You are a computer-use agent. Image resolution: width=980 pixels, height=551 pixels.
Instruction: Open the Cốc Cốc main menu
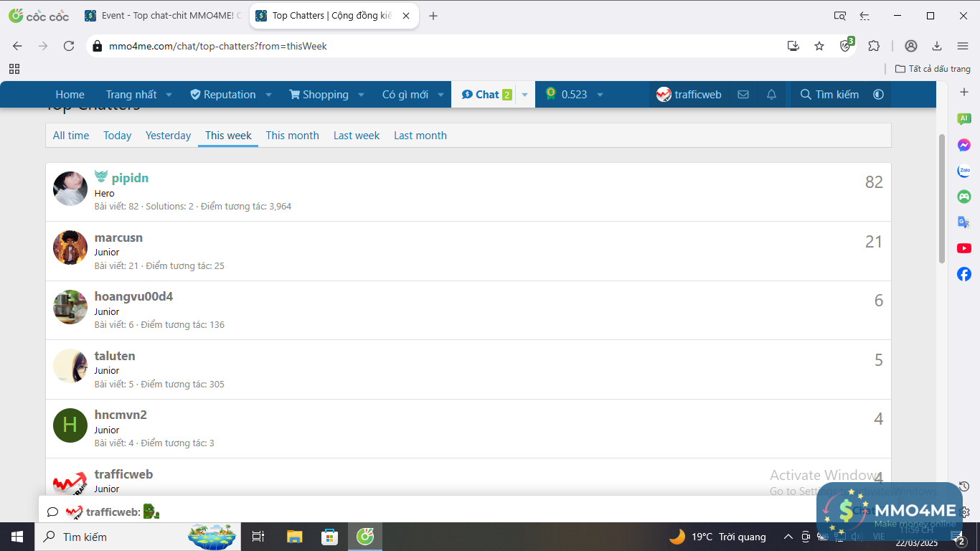click(x=963, y=46)
